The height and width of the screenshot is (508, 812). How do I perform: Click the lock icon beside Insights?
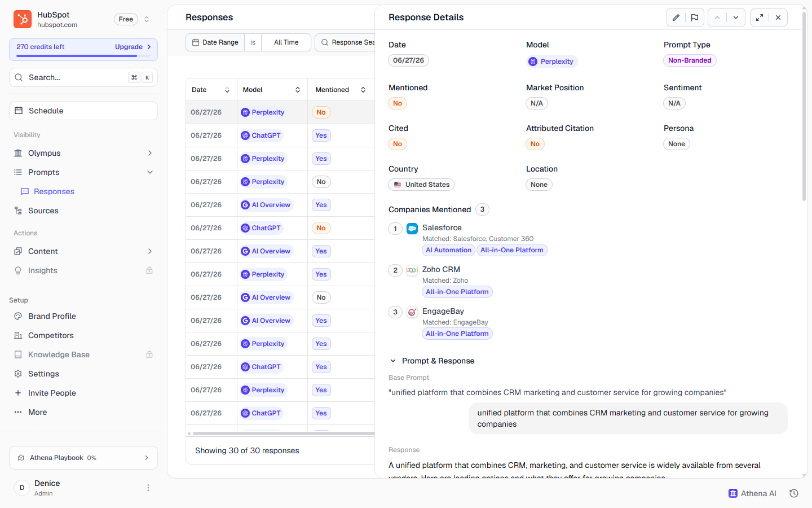[149, 270]
